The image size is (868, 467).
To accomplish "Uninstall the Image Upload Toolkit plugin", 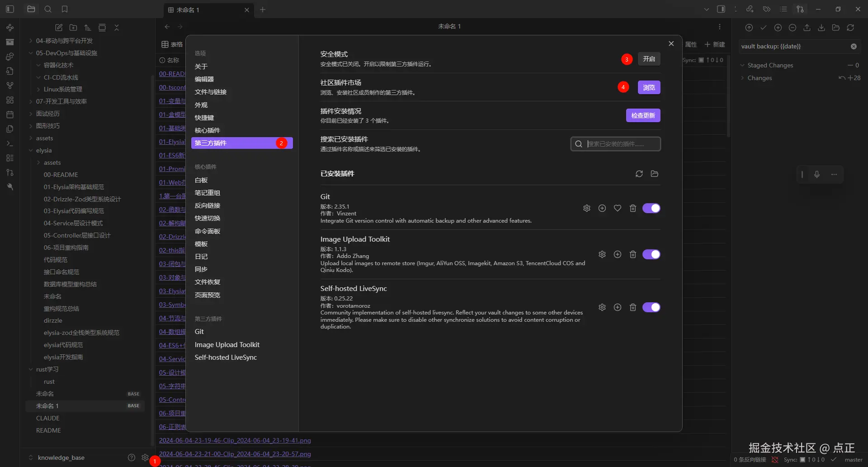I will pos(633,254).
